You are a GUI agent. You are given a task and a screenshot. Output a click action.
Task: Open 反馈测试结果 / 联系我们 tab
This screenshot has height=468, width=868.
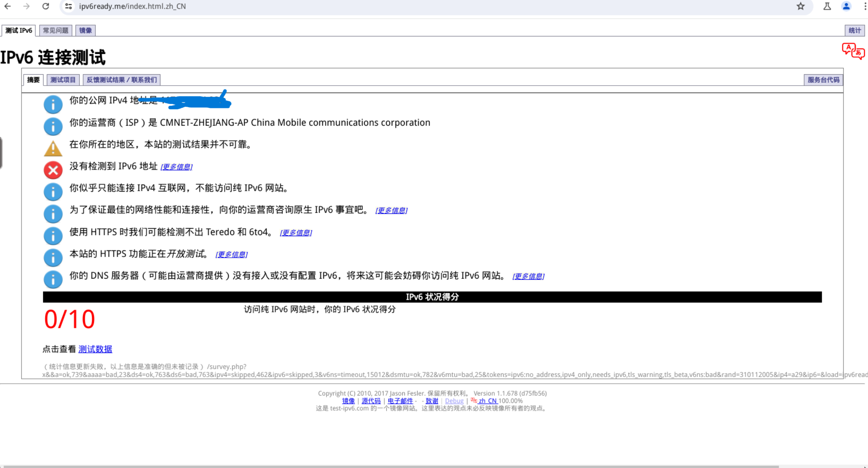coord(121,80)
